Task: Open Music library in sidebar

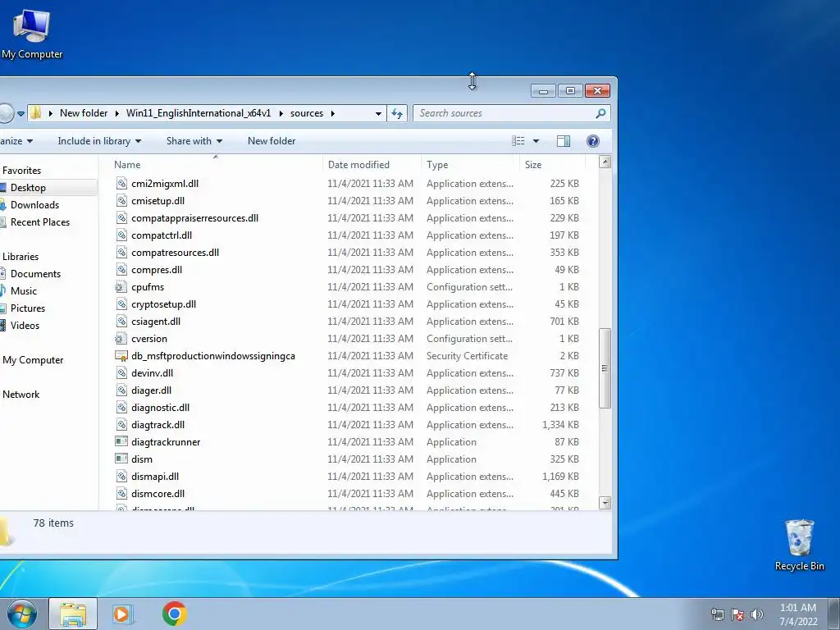Action: pos(24,291)
